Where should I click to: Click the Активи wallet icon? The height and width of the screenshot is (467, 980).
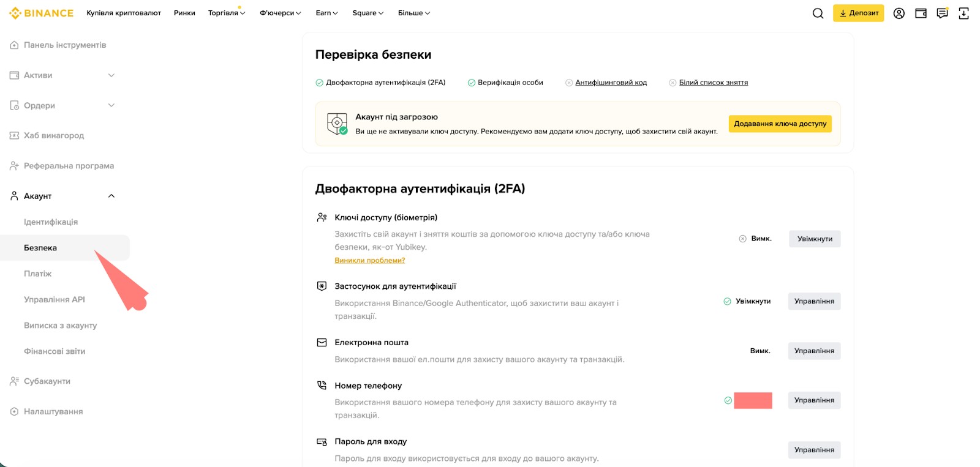[14, 75]
